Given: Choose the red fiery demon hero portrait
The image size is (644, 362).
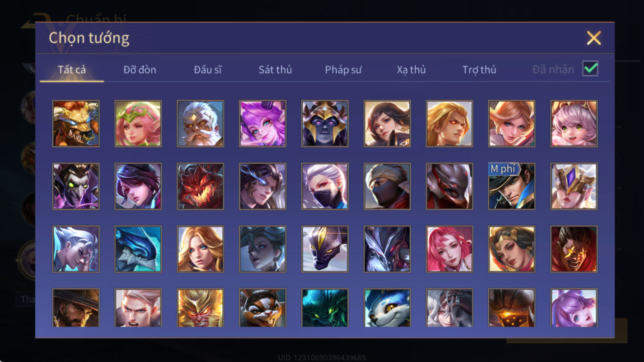Looking at the screenshot, I should point(200,186).
